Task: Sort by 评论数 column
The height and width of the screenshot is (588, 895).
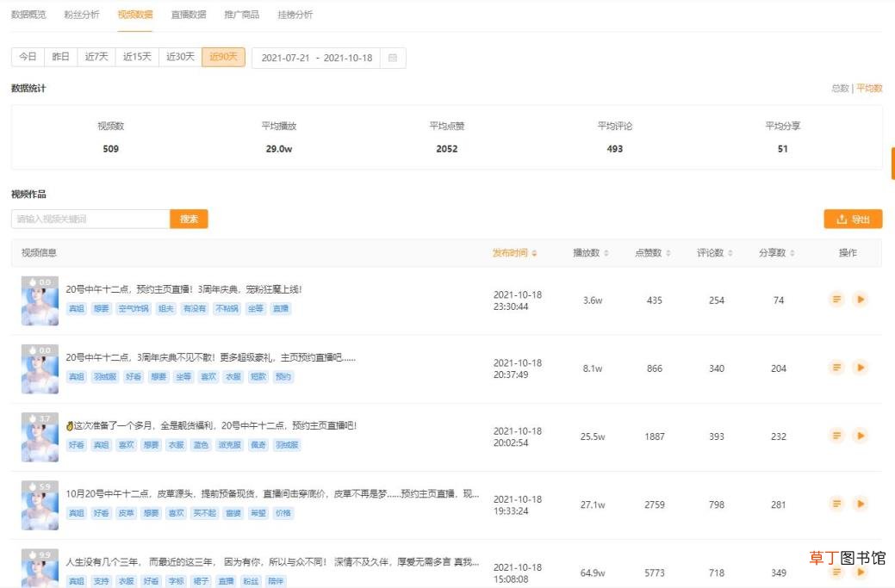Action: [x=715, y=252]
